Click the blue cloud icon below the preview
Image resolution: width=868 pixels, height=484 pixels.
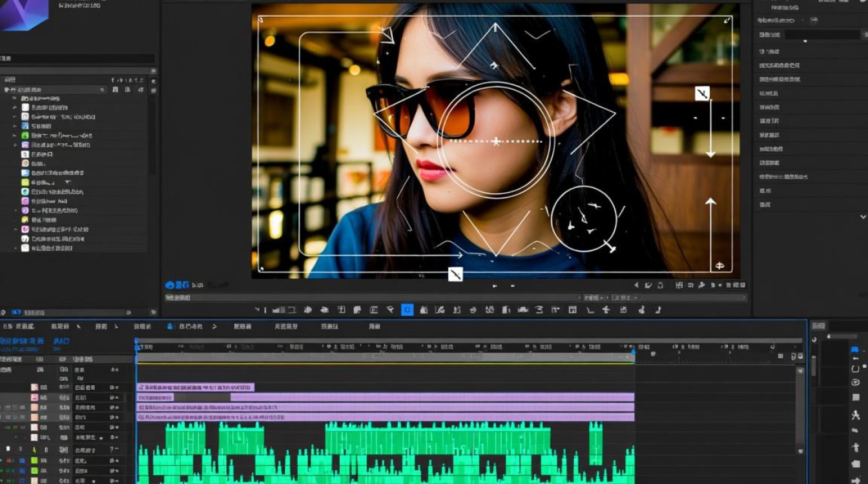tap(170, 285)
